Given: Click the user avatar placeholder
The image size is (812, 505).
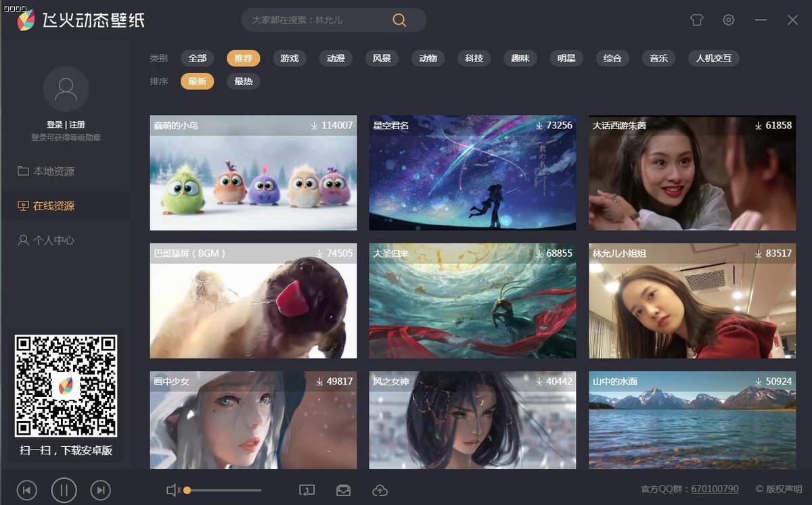Looking at the screenshot, I should point(66,89).
